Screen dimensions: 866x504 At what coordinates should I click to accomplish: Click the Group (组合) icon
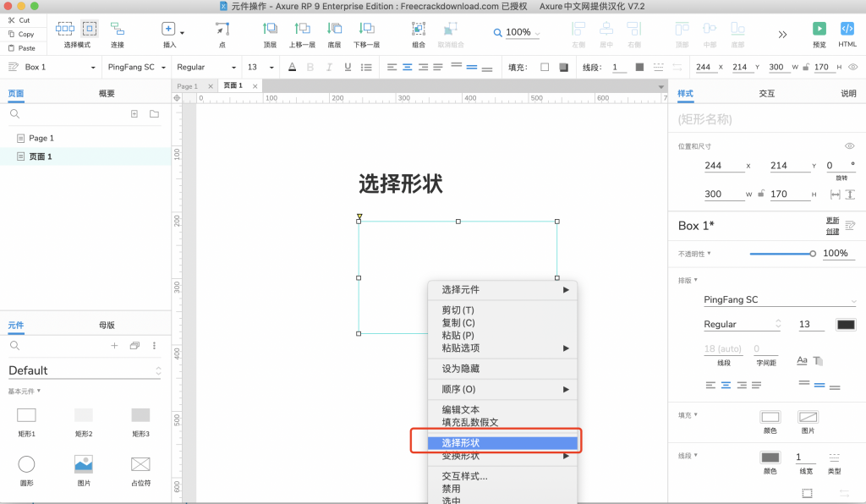click(x=419, y=29)
